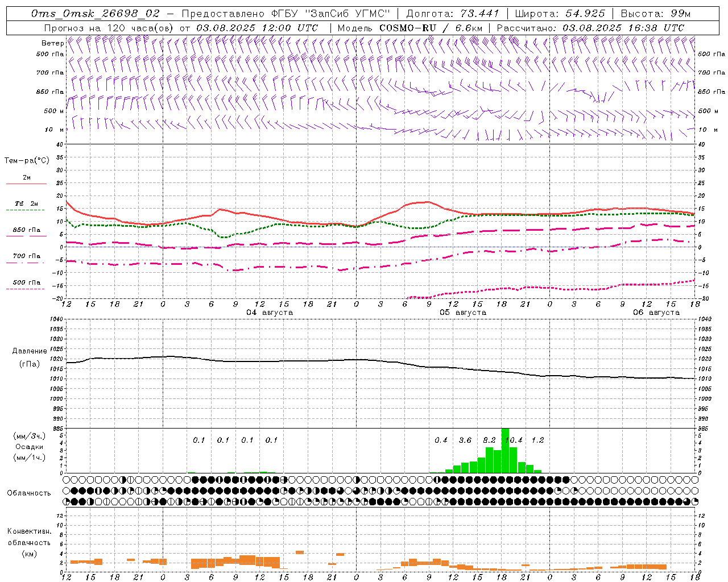Click the Давление pressure panel label
This screenshot has height=582, width=728.
point(30,351)
